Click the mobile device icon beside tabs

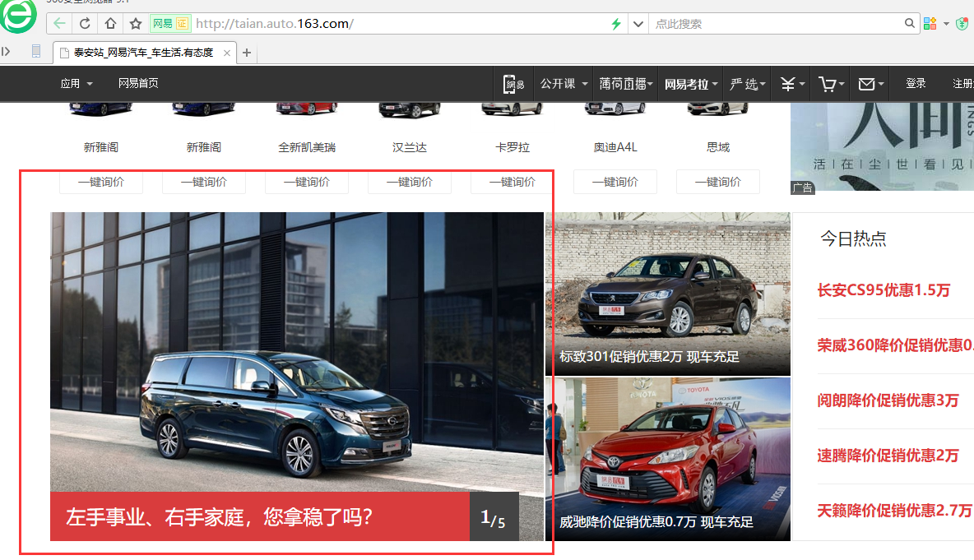(x=36, y=52)
